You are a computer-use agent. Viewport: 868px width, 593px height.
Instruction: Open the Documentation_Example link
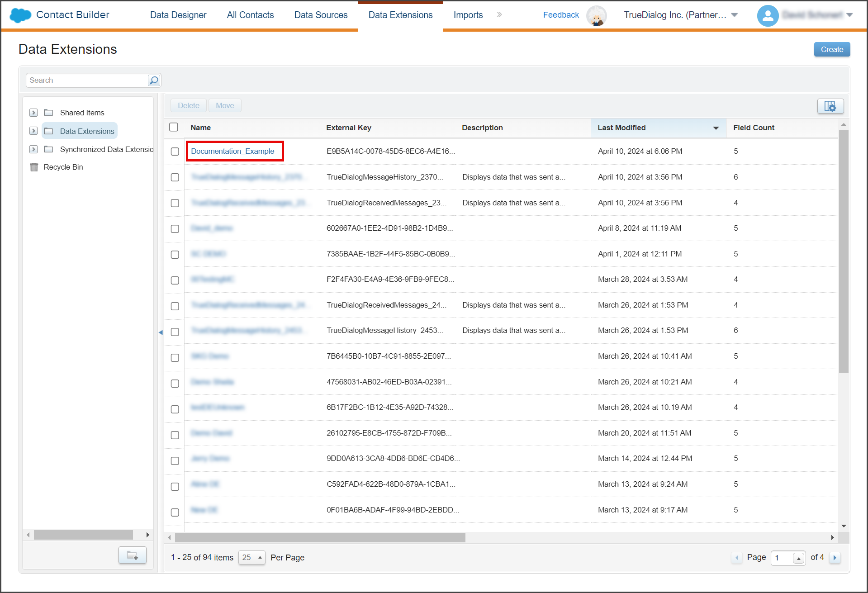click(232, 151)
